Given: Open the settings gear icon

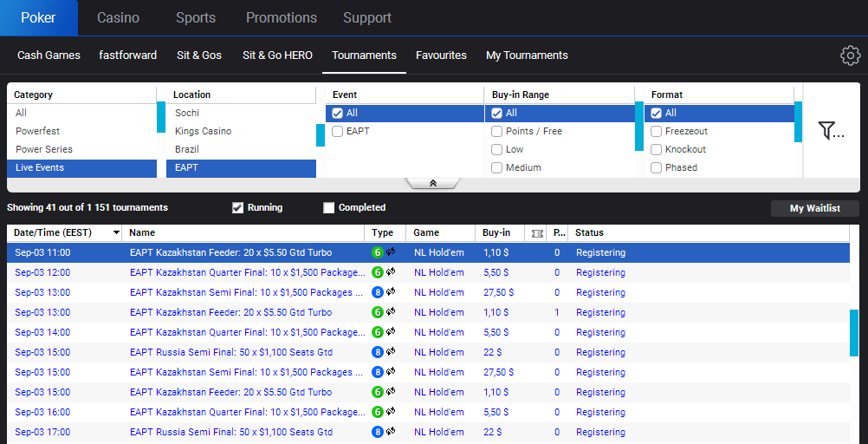Looking at the screenshot, I should (x=850, y=55).
